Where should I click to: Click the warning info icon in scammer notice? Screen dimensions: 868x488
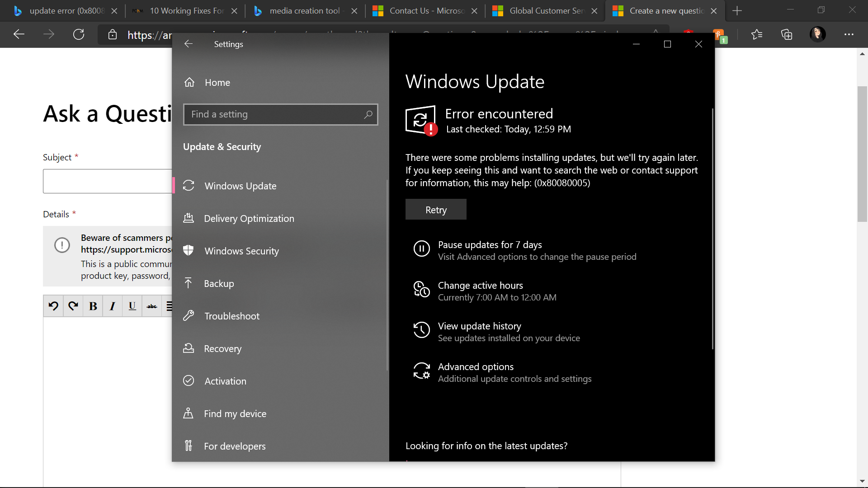pos(62,245)
